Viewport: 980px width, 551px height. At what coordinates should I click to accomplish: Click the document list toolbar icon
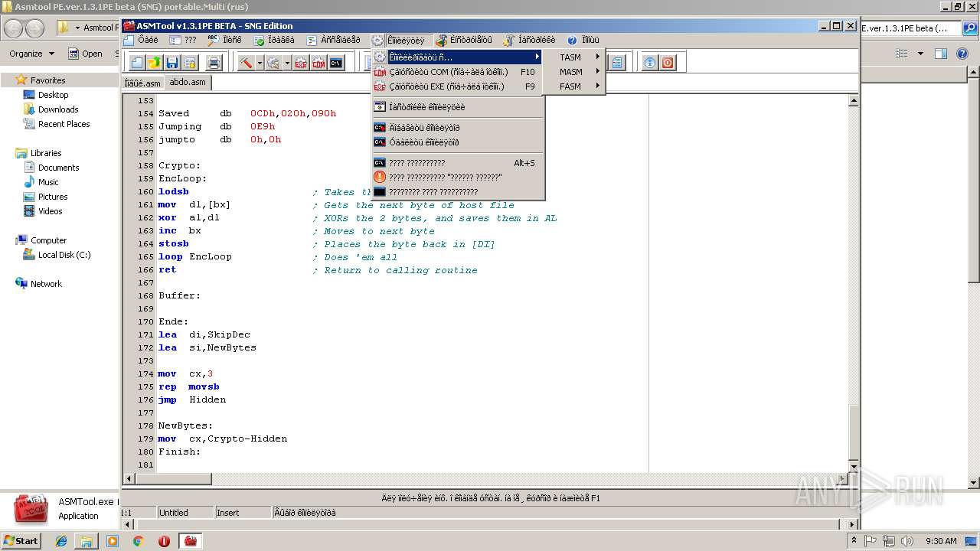[617, 63]
